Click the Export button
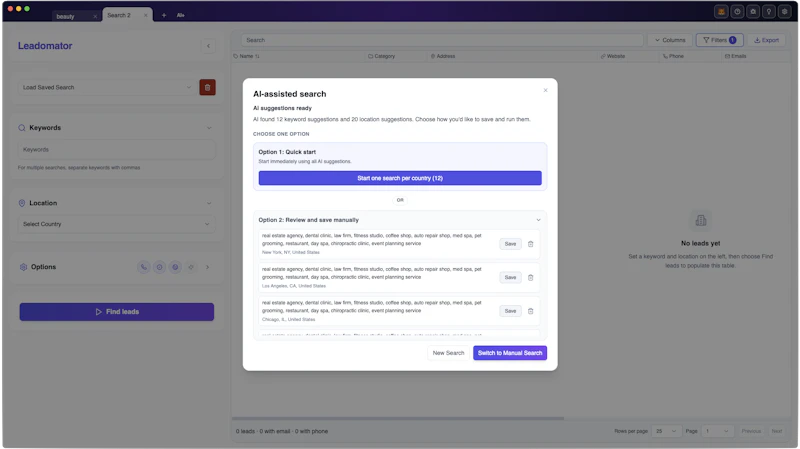800x449 pixels. (x=766, y=40)
